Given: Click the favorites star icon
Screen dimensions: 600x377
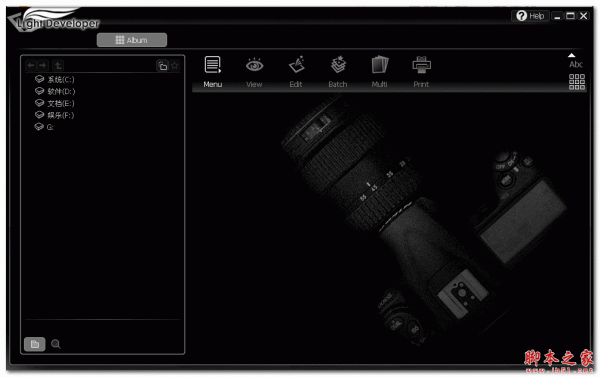Looking at the screenshot, I should (x=175, y=66).
